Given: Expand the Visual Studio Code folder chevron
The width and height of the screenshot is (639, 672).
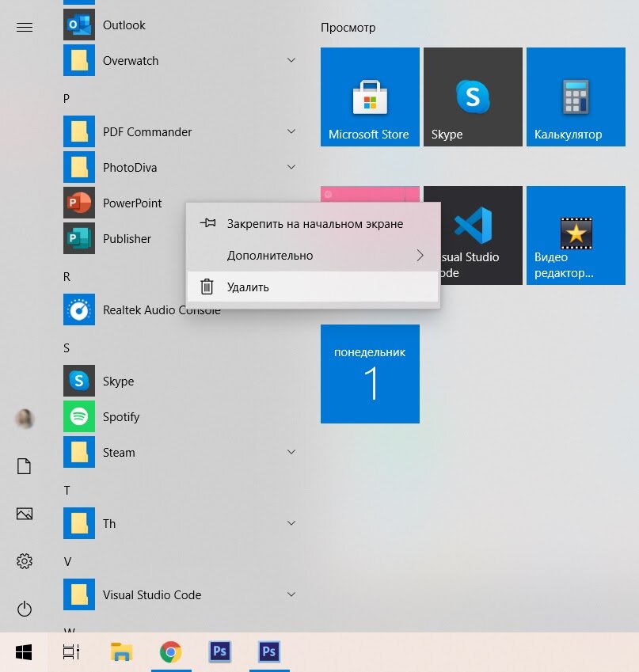Looking at the screenshot, I should pyautogui.click(x=291, y=594).
